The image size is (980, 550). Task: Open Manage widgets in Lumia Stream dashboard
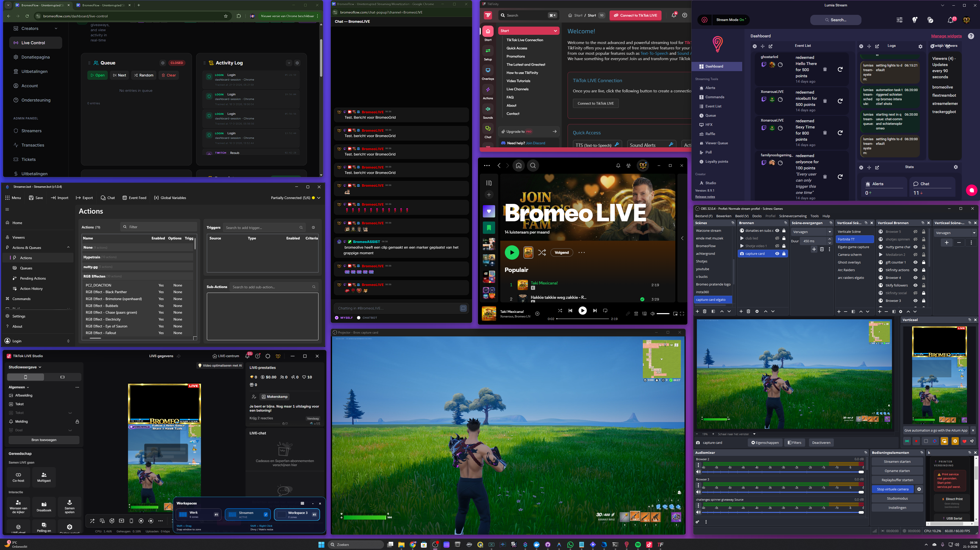click(x=946, y=36)
